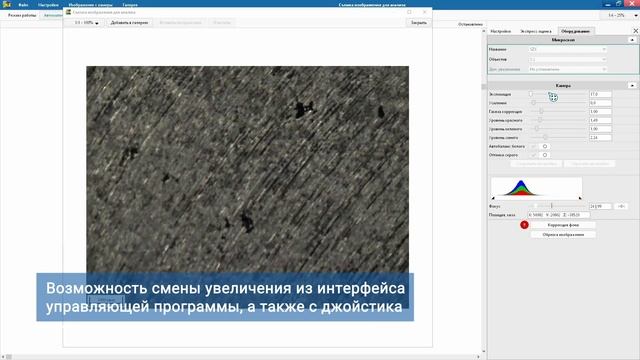Collapse the Микроскоп section
The width and height of the screenshot is (640, 360).
(x=632, y=40)
